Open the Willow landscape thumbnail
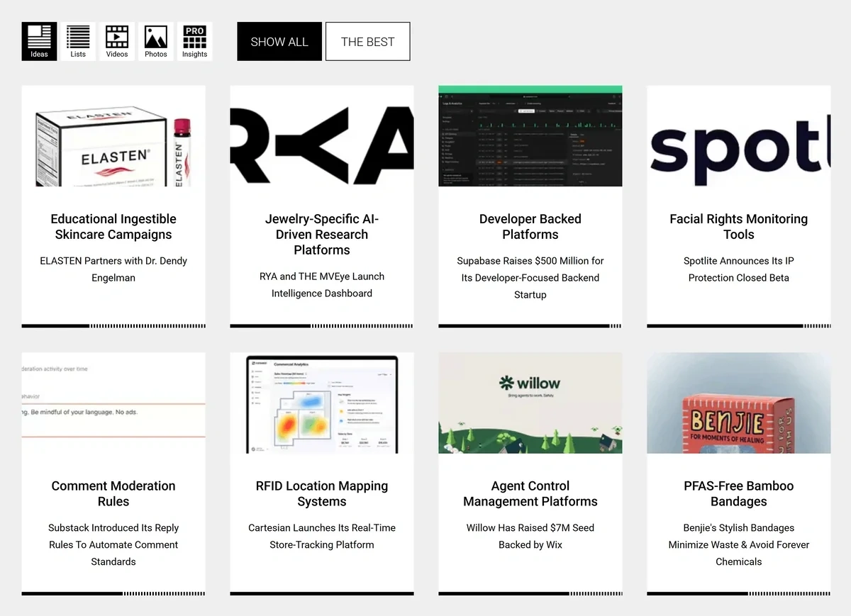This screenshot has width=851, height=616. [x=530, y=403]
